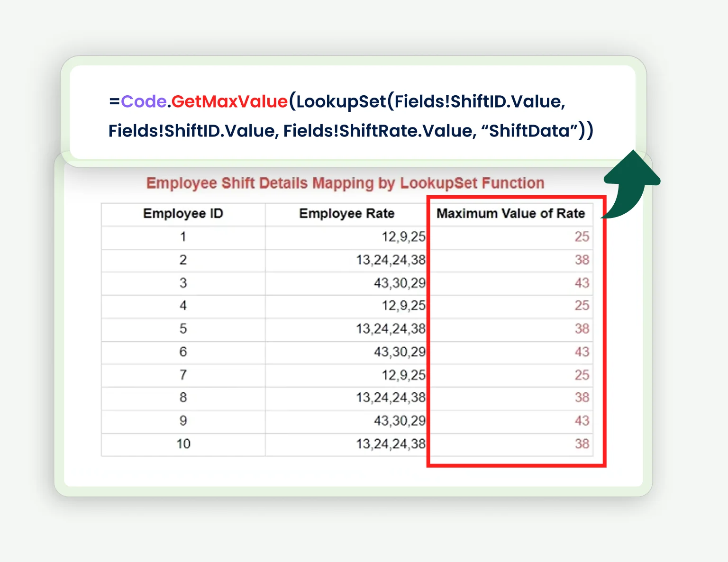This screenshot has width=728, height=562.
Task: Select Employee ID 1 cell
Action: click(183, 237)
